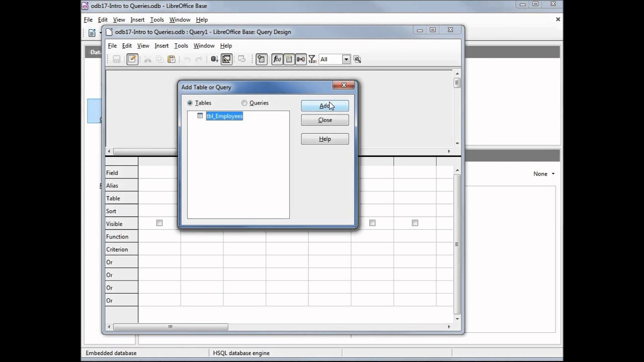Viewport: 644px width, 362px height.
Task: Open Edit menu in Query Design window
Action: pos(127,46)
